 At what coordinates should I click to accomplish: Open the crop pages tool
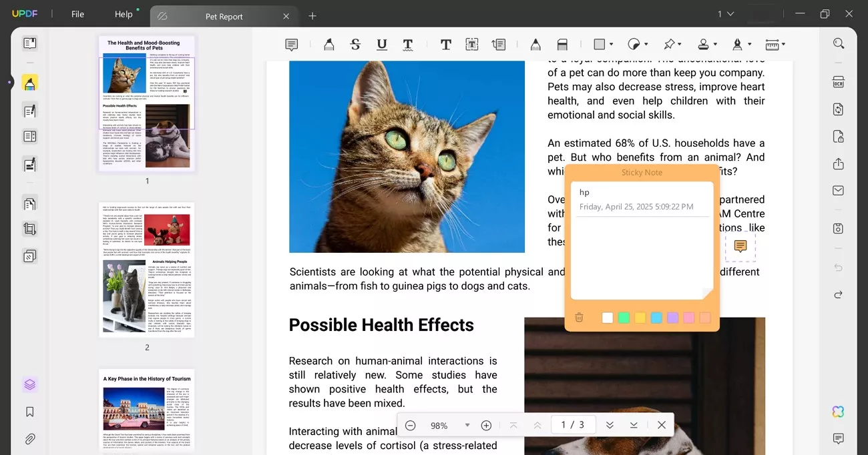[29, 229]
